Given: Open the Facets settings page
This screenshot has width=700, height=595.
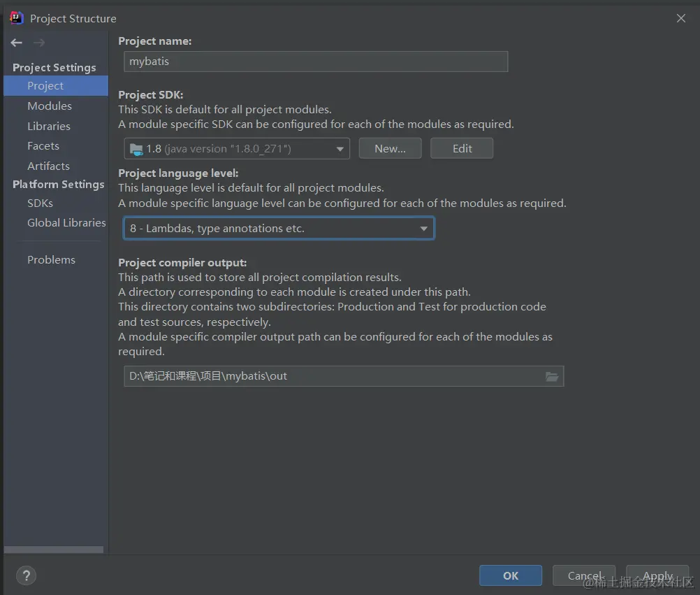Looking at the screenshot, I should tap(43, 145).
